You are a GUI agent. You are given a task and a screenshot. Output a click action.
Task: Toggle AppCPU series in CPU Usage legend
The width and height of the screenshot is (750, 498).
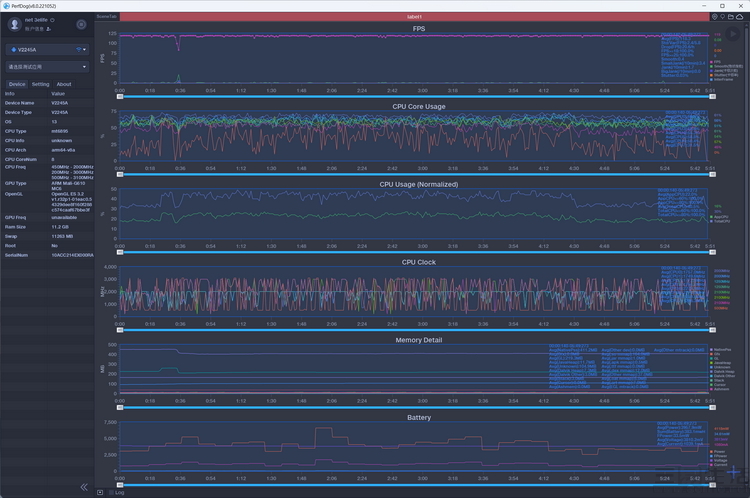point(719,217)
